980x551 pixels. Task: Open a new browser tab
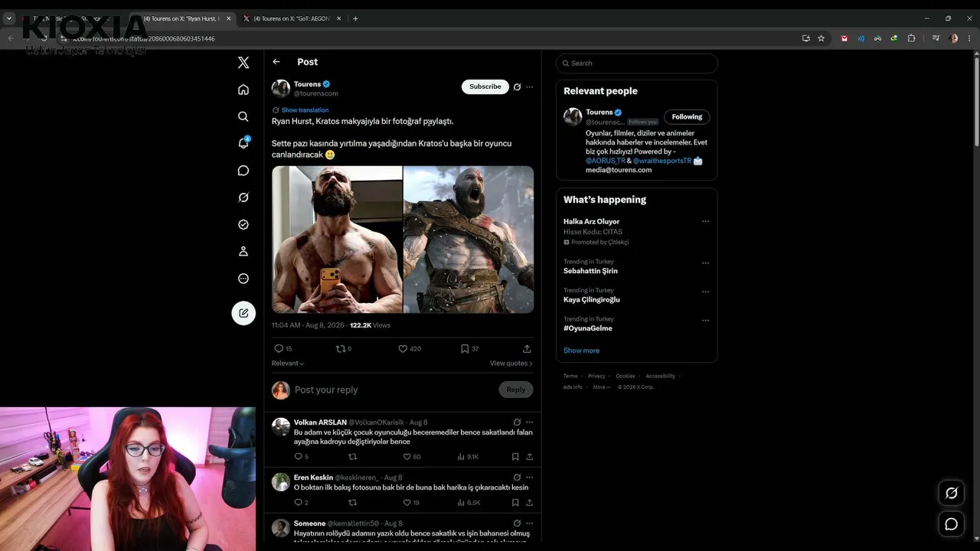click(x=355, y=18)
